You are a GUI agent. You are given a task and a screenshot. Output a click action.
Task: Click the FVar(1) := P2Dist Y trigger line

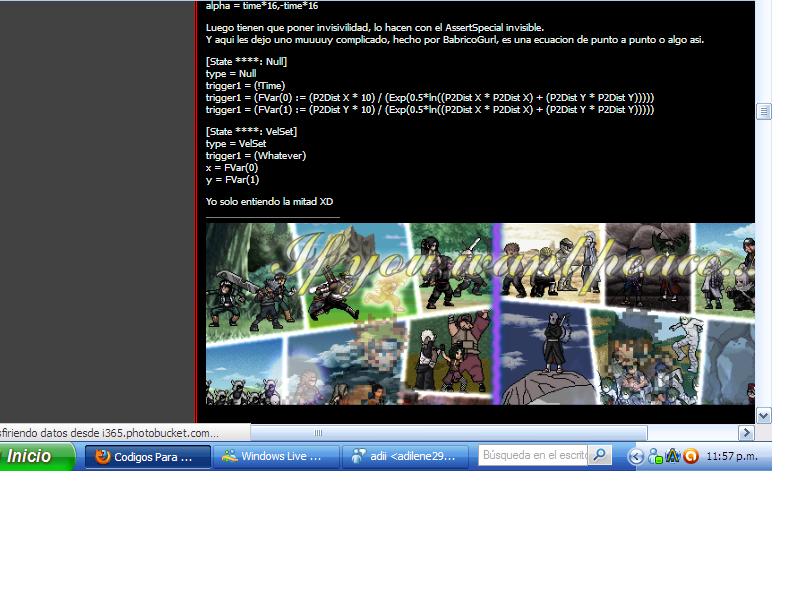pos(430,110)
